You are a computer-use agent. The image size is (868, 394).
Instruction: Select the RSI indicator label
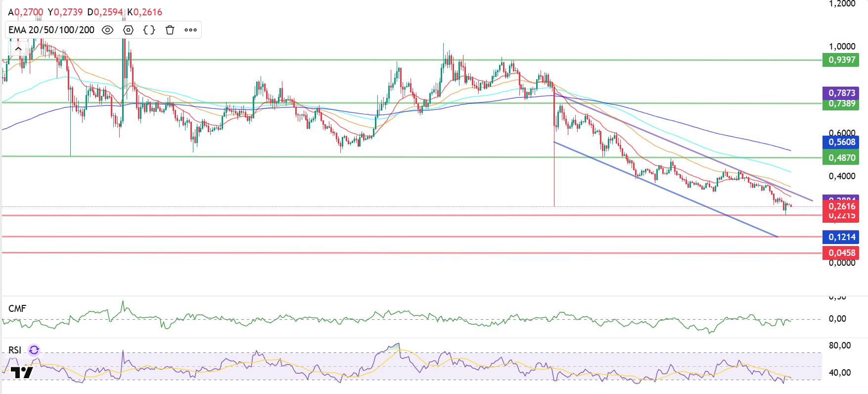click(15, 350)
